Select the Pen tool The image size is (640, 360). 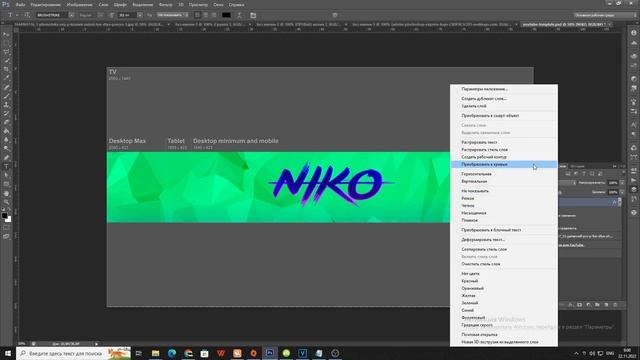(x=6, y=158)
